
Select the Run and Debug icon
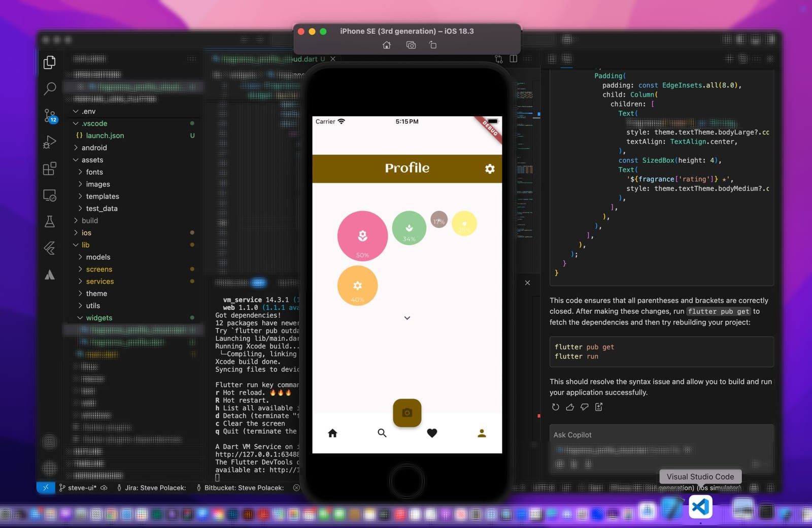point(49,142)
